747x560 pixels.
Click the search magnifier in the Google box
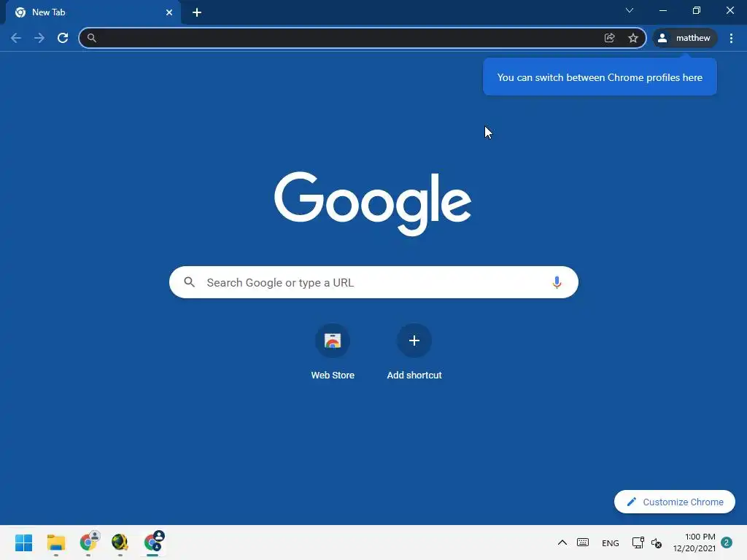click(190, 282)
